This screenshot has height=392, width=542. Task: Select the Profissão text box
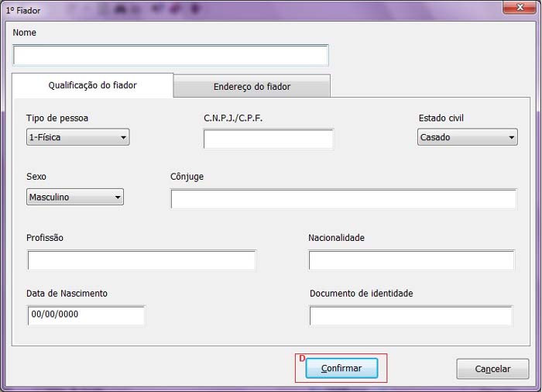[141, 261]
